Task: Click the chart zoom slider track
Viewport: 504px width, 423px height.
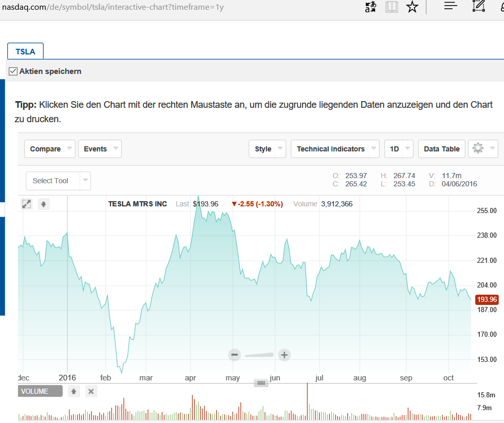Action: coord(259,355)
